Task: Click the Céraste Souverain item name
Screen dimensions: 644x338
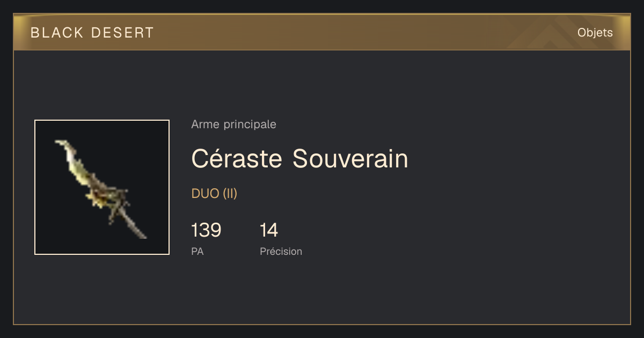Action: tap(299, 159)
